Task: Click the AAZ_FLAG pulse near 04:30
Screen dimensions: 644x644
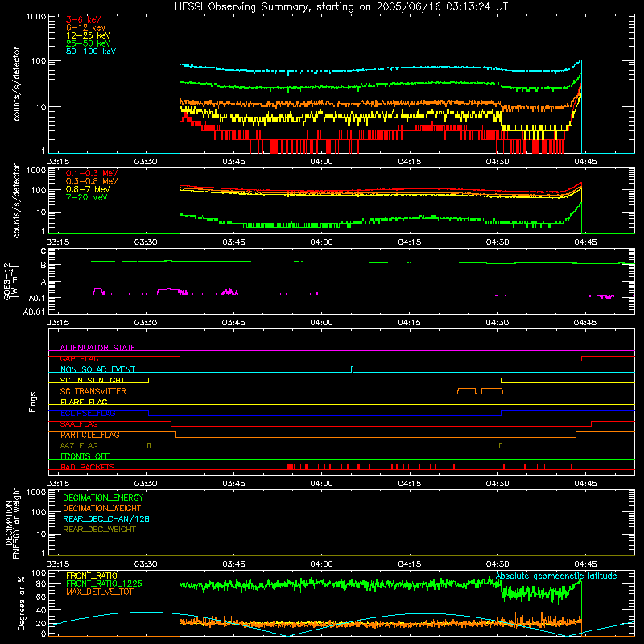Action: click(x=501, y=445)
